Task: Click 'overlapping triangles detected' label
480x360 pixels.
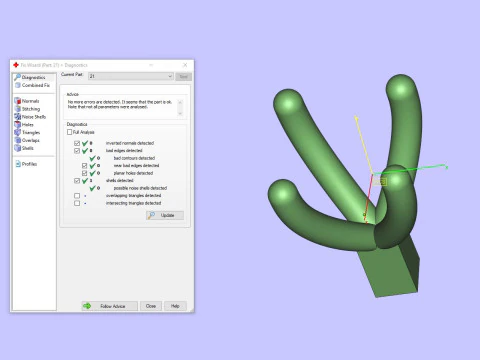Action: 133,196
